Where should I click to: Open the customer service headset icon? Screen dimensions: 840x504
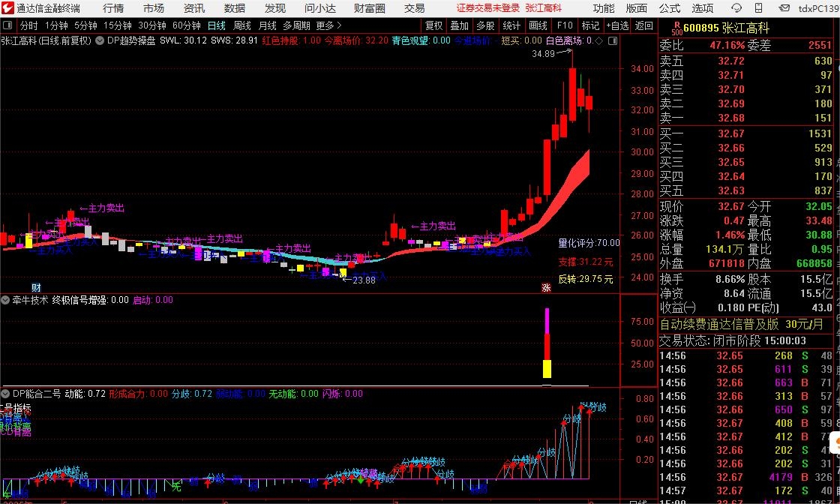tap(736, 8)
